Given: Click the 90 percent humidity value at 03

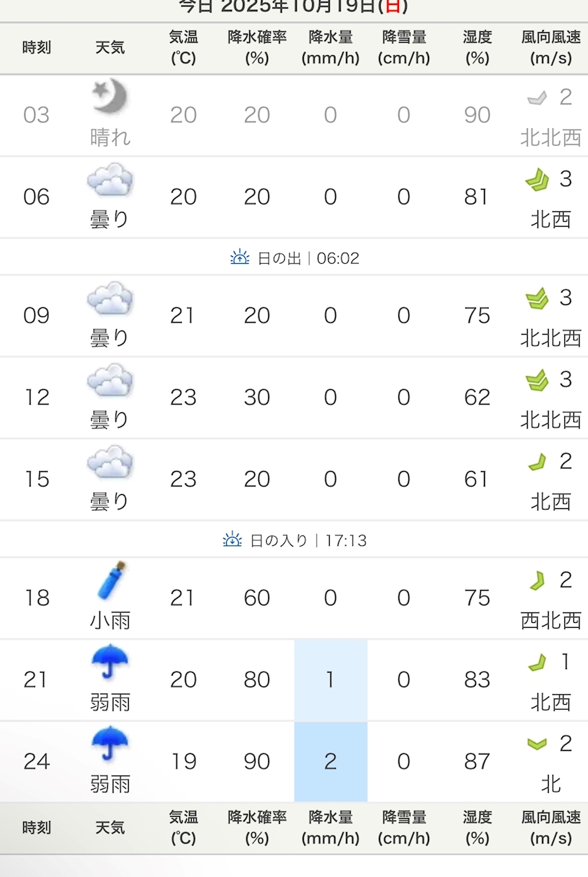Looking at the screenshot, I should click(x=477, y=115).
